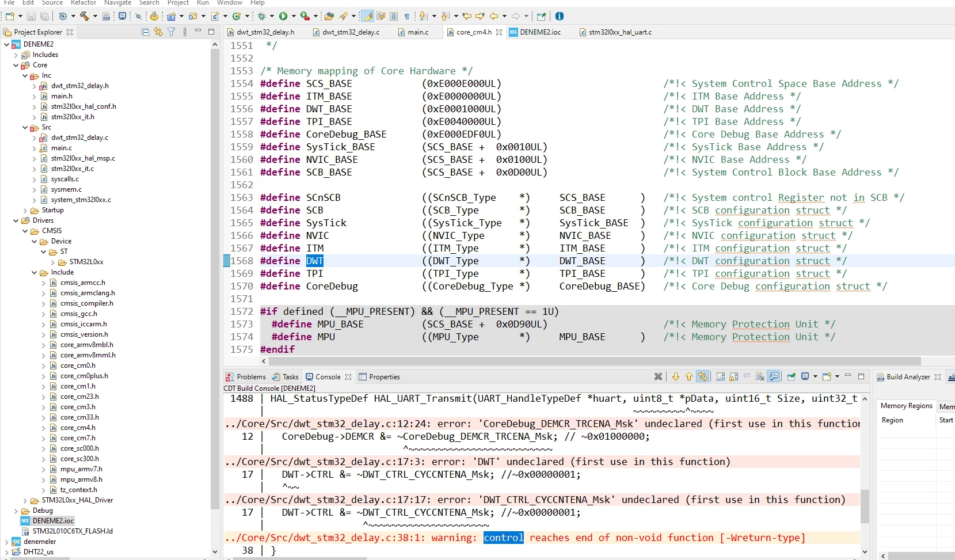Click the green Run button icon
Viewport: 955px width, 560px height.
[x=283, y=16]
